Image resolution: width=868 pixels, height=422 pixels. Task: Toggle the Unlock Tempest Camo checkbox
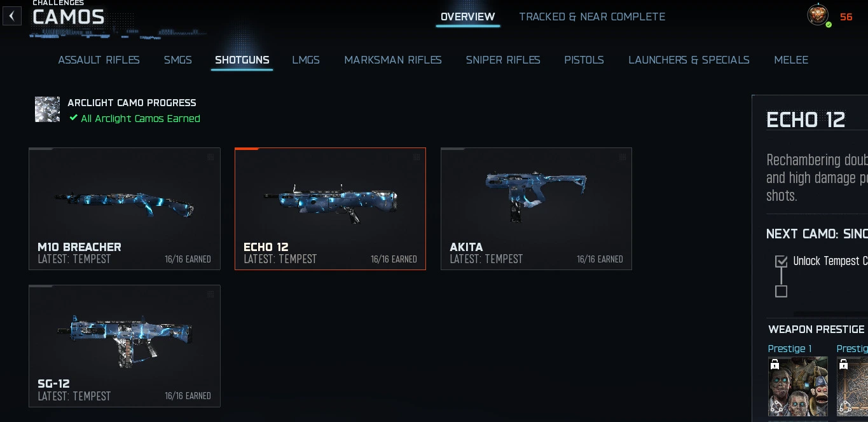[782, 261]
